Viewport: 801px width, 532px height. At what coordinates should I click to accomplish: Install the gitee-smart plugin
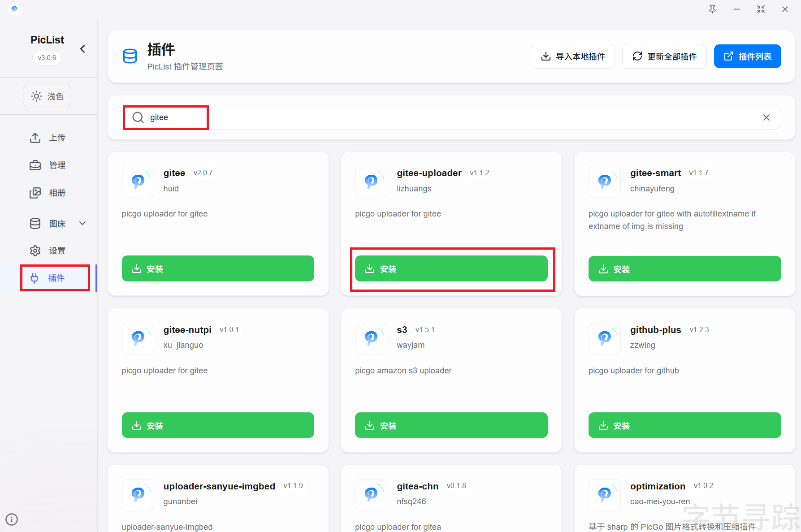coord(684,269)
